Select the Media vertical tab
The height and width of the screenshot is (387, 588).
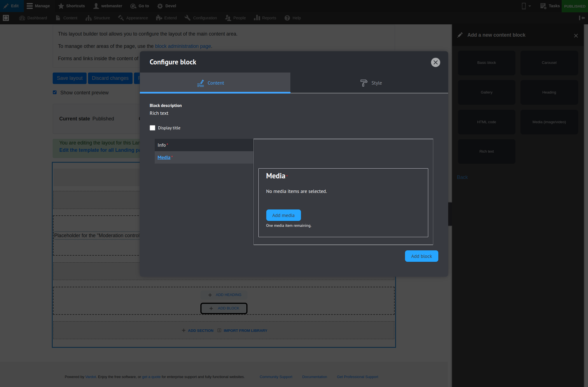[164, 157]
